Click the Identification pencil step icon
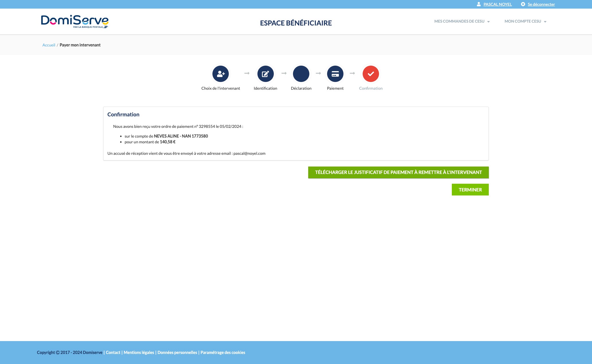Image resolution: width=592 pixels, height=364 pixels. (265, 74)
